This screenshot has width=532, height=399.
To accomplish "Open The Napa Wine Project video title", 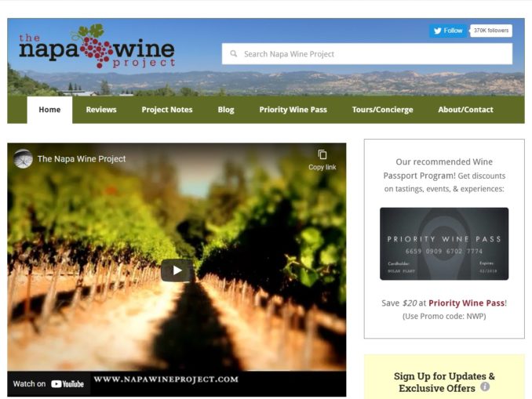I will (x=82, y=158).
